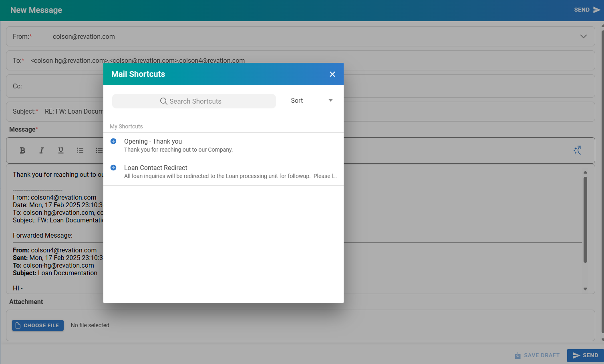Screen dimensions: 604x364
Task: Click the bottom blue Send button
Action: [585, 355]
